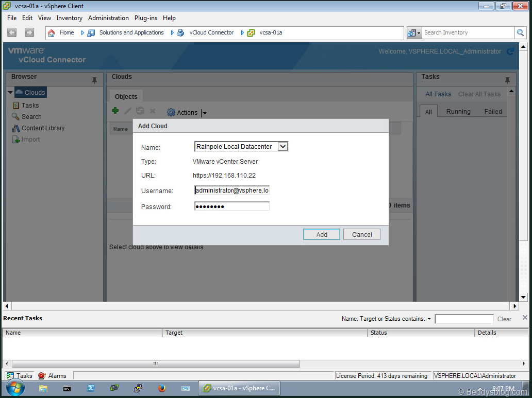
Task: Open the PuTTY taskbar icon
Action: (138, 388)
